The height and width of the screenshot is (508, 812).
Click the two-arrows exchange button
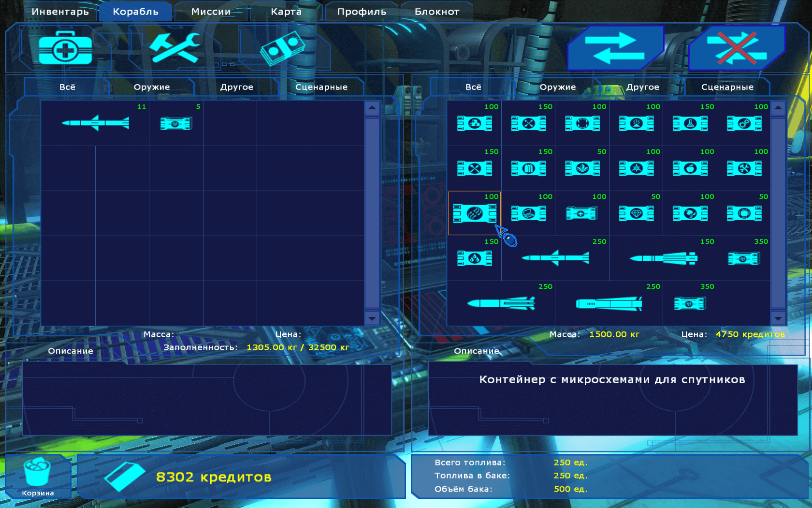(615, 48)
